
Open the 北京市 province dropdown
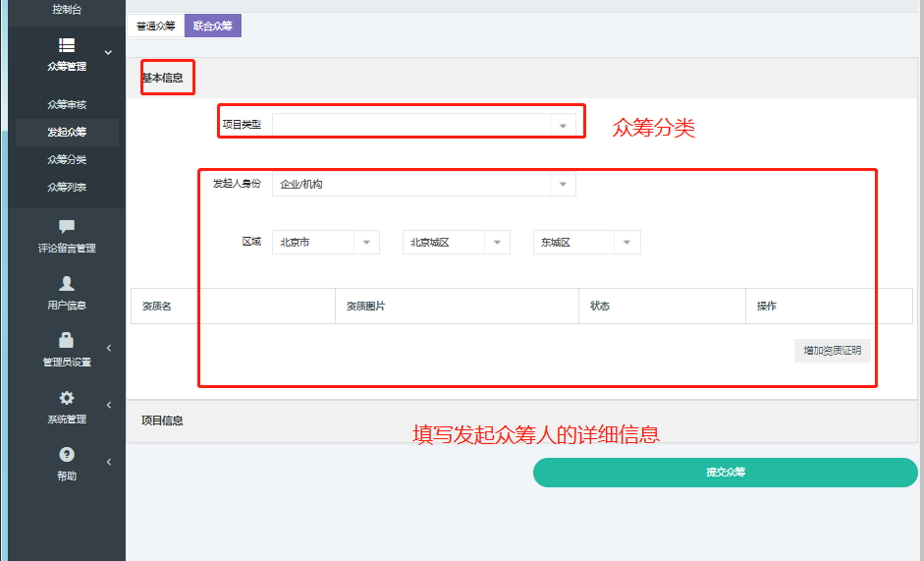(x=326, y=243)
